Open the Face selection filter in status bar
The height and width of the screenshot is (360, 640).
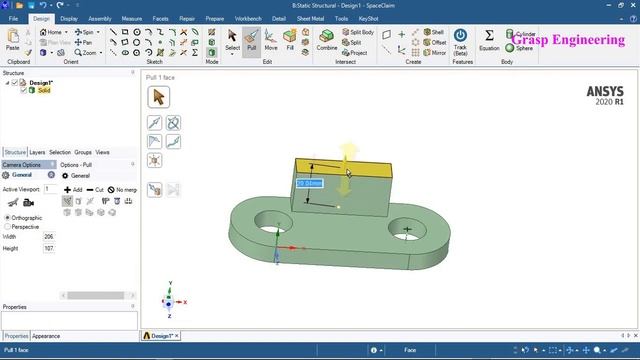(x=410, y=350)
